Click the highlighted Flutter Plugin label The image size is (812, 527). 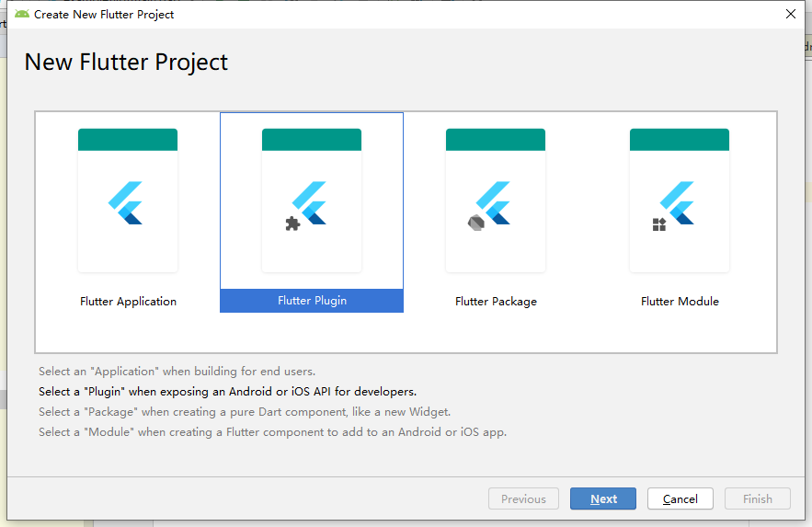tap(312, 301)
